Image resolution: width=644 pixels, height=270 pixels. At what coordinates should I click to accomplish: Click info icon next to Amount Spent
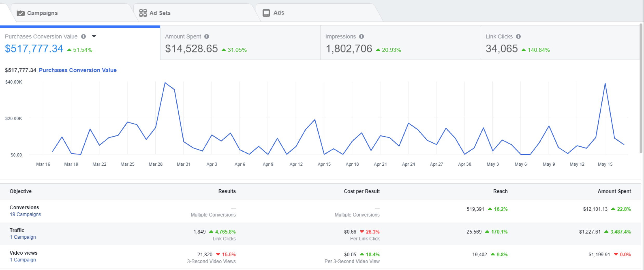click(x=207, y=37)
